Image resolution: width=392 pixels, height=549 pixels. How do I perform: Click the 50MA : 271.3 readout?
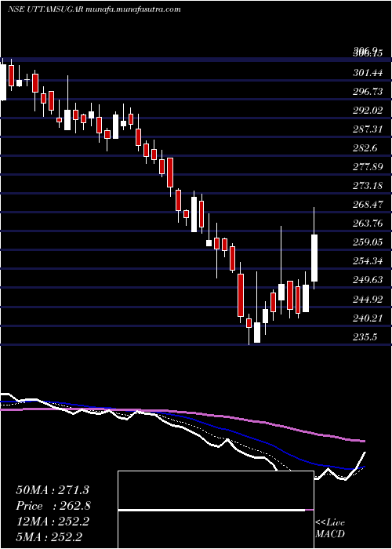coord(53,490)
